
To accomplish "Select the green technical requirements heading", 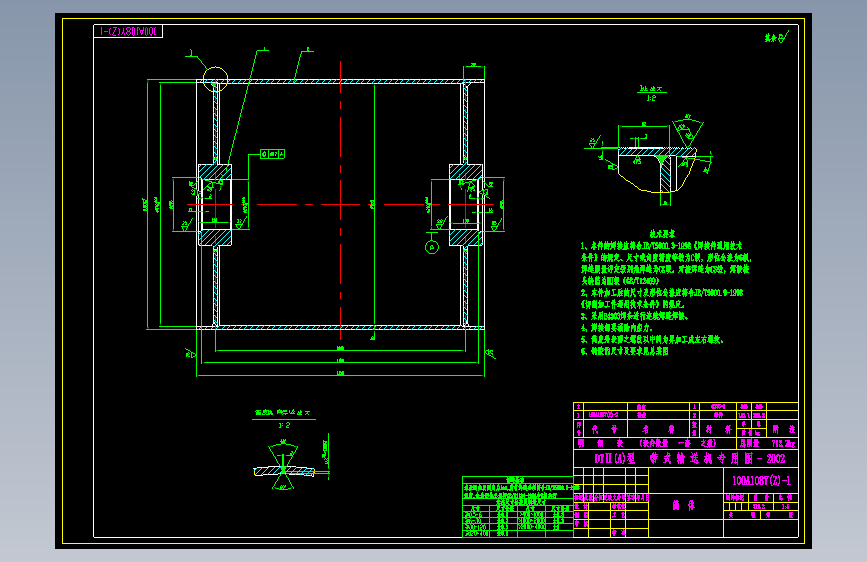I will coord(662,234).
